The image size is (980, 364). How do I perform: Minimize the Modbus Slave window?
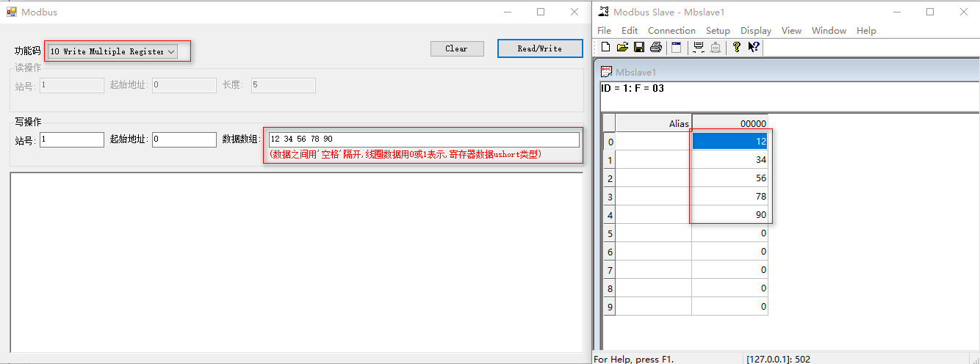(897, 12)
